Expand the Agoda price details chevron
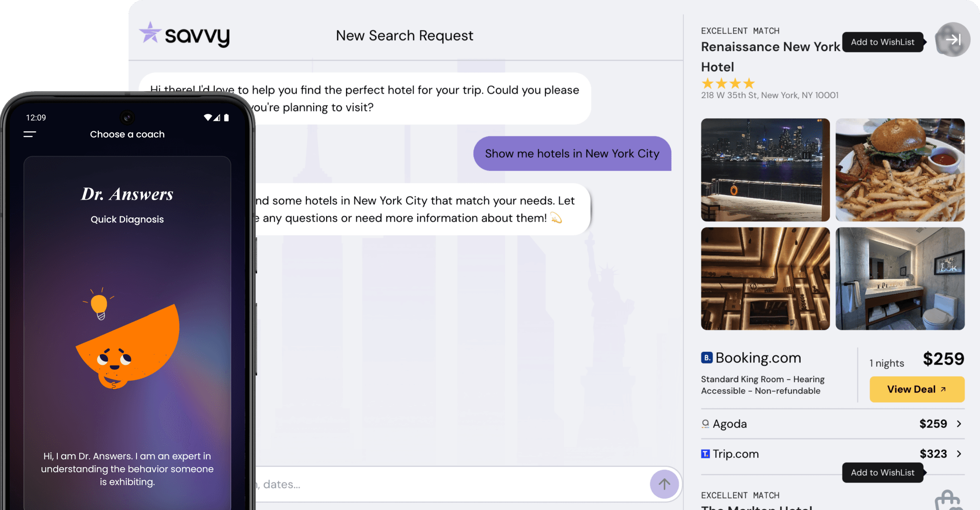Screen dimensions: 980x510 pos(959,424)
